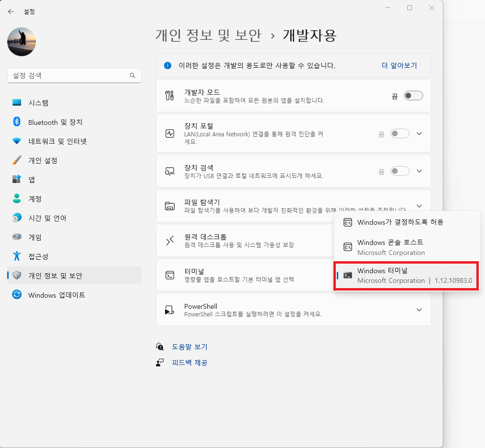
Task: Choose Windows가 결정하도록 허용 option
Action: [x=407, y=222]
